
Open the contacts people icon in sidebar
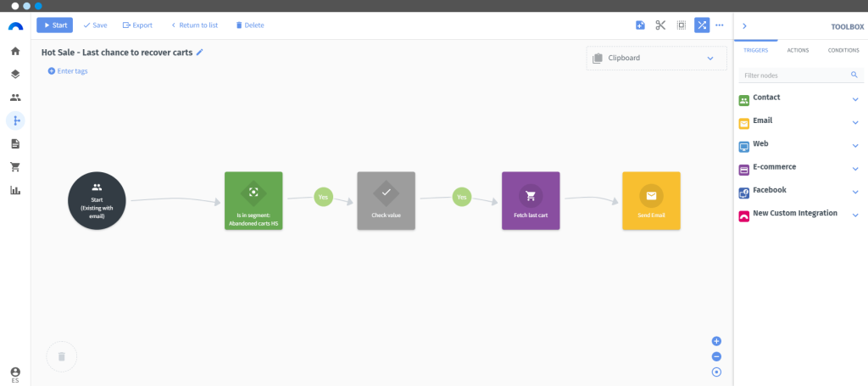click(x=15, y=98)
